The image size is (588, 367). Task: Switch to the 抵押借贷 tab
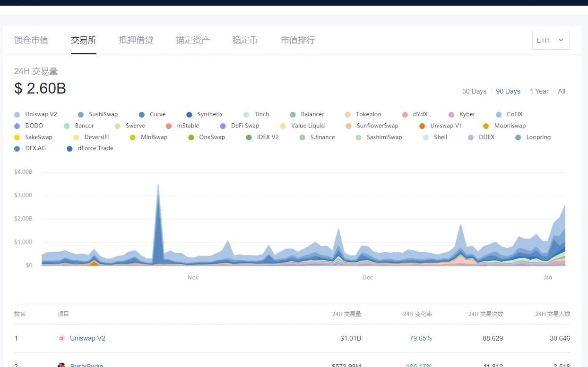coord(136,40)
